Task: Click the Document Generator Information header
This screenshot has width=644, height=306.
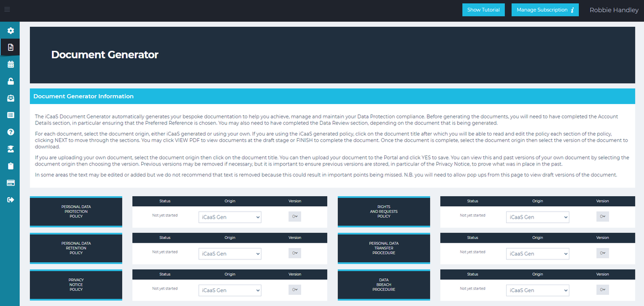Action: coord(332,96)
